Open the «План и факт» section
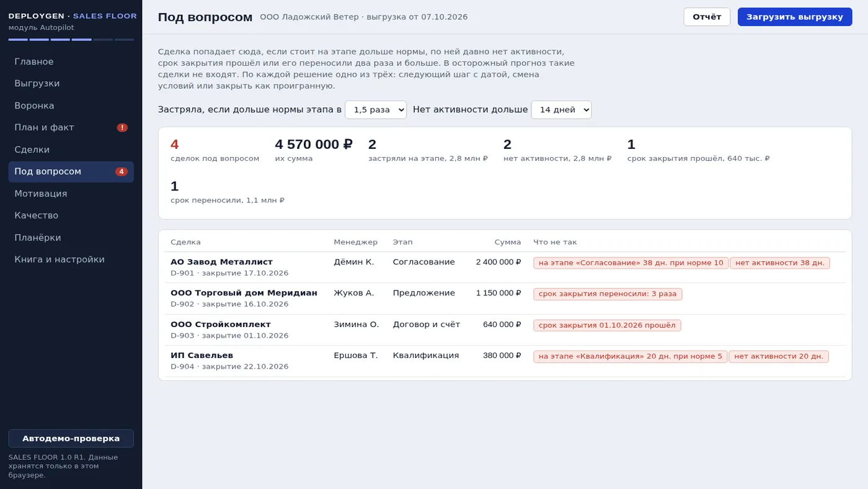 pyautogui.click(x=71, y=127)
